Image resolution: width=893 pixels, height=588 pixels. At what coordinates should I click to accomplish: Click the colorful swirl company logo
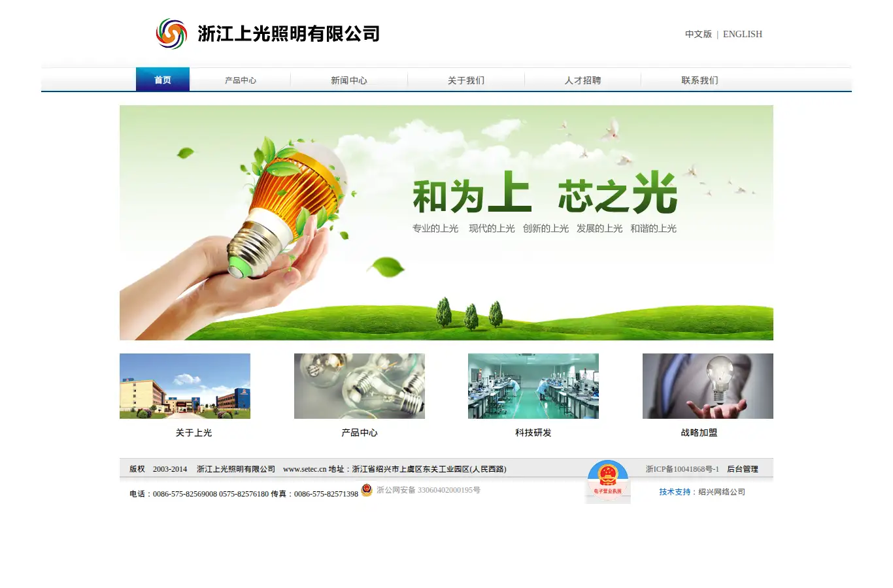(171, 33)
